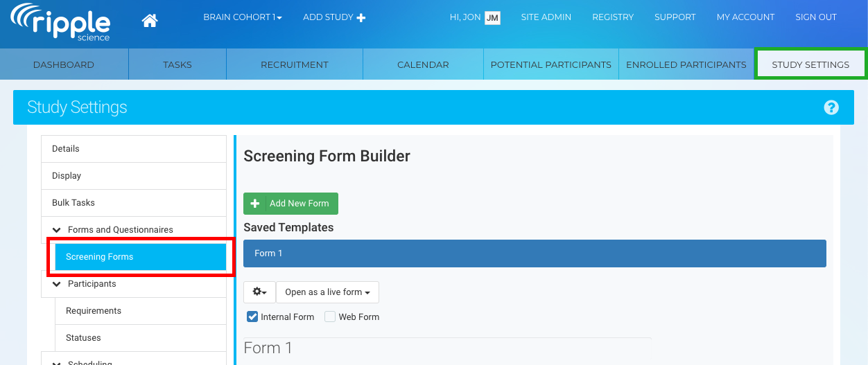
Task: Go to home via house icon
Action: tap(150, 21)
